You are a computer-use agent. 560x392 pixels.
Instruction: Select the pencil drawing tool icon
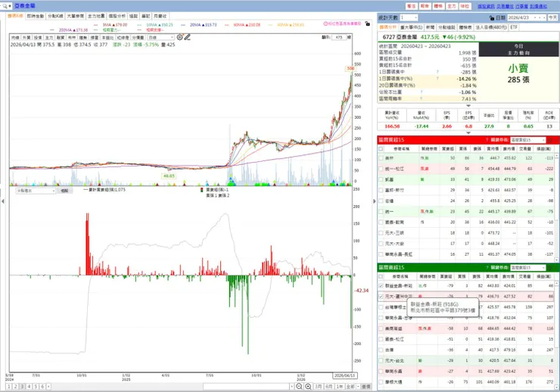(x=187, y=37)
